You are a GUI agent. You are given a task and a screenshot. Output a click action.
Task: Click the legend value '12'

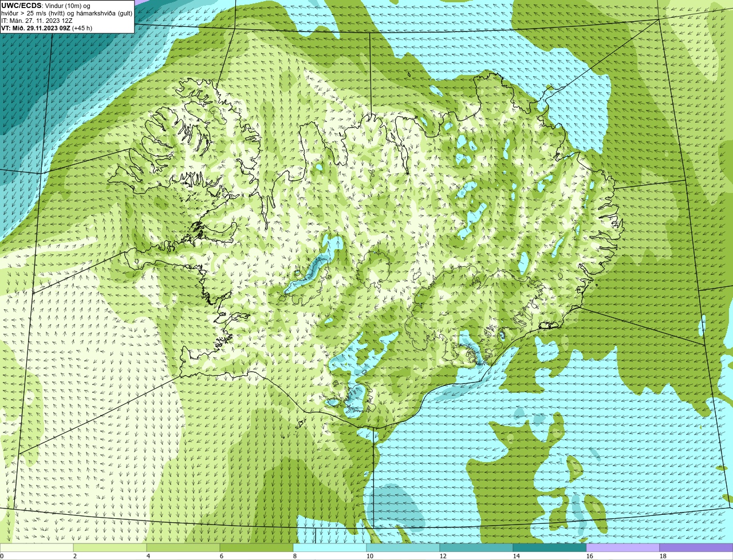click(x=443, y=556)
